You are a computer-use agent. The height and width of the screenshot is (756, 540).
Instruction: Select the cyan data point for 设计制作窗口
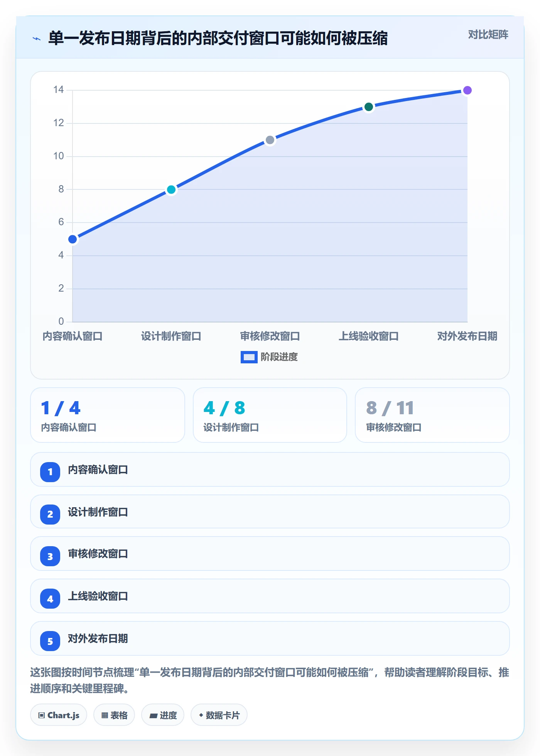point(171,189)
